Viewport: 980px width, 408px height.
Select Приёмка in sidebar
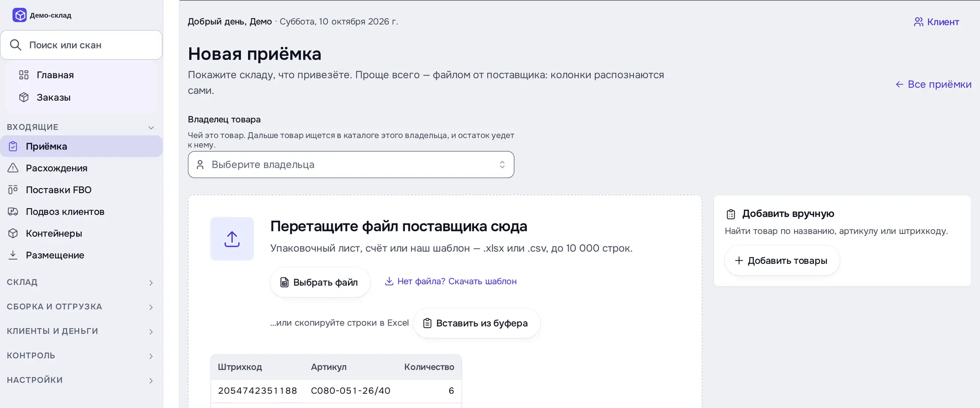point(82,146)
